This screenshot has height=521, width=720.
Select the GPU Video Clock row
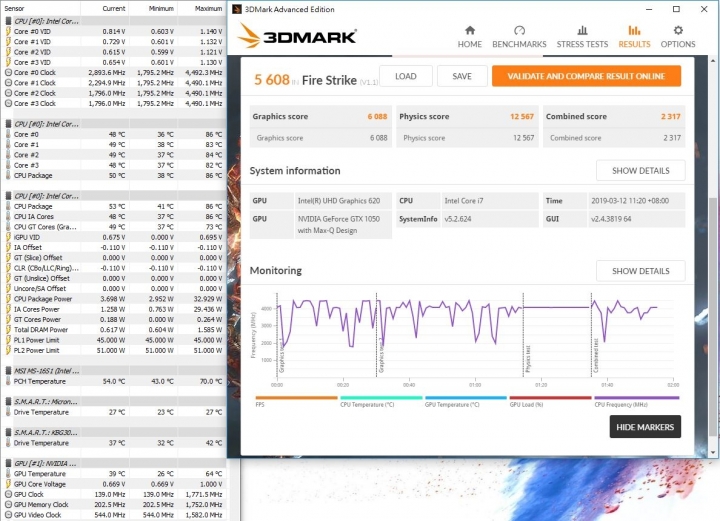point(113,515)
